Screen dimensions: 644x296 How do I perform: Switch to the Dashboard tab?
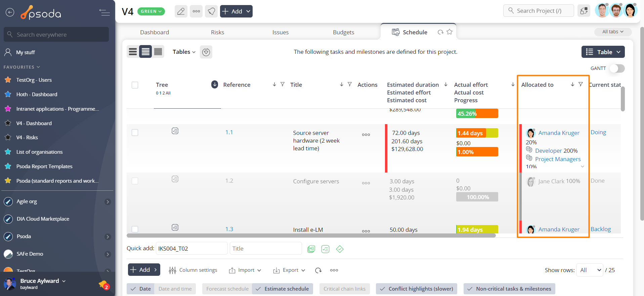pyautogui.click(x=155, y=32)
